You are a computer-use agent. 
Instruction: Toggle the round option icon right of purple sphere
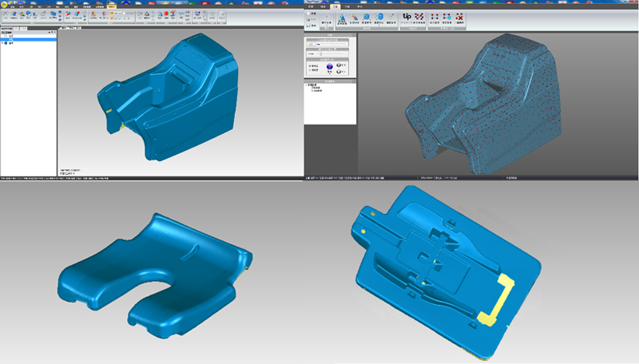(x=339, y=66)
